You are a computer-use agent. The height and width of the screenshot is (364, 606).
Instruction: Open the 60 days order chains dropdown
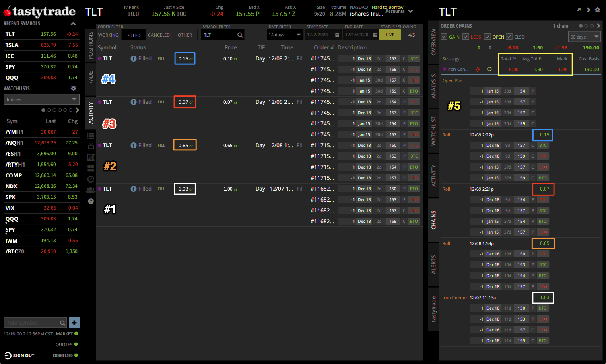584,36
